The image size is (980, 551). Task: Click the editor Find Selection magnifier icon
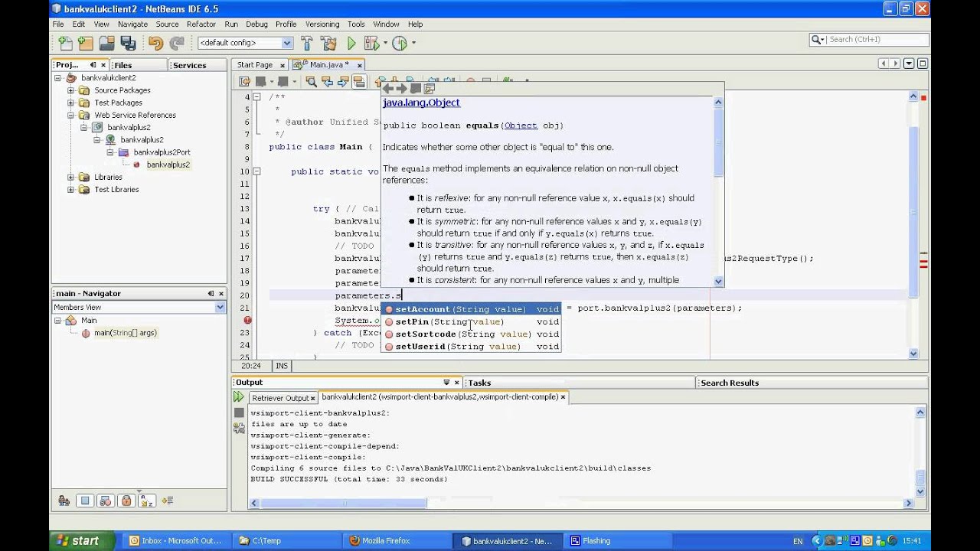click(312, 81)
